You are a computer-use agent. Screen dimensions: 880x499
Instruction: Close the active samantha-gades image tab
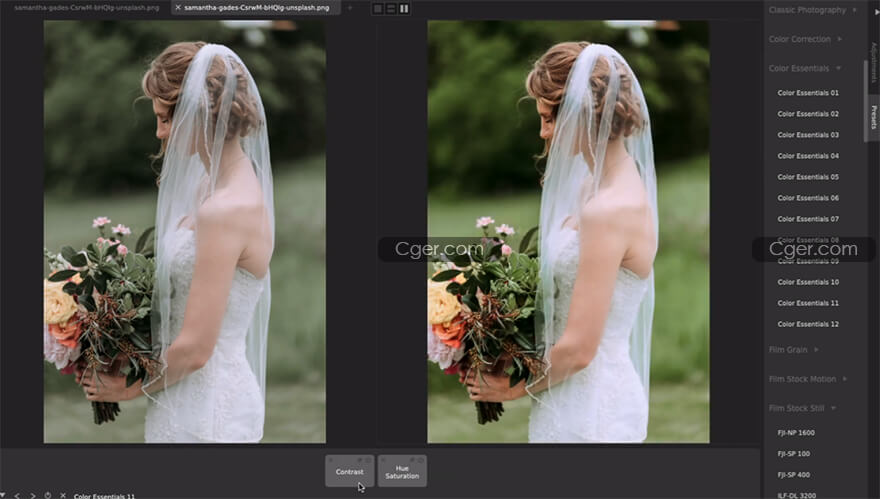(x=178, y=8)
